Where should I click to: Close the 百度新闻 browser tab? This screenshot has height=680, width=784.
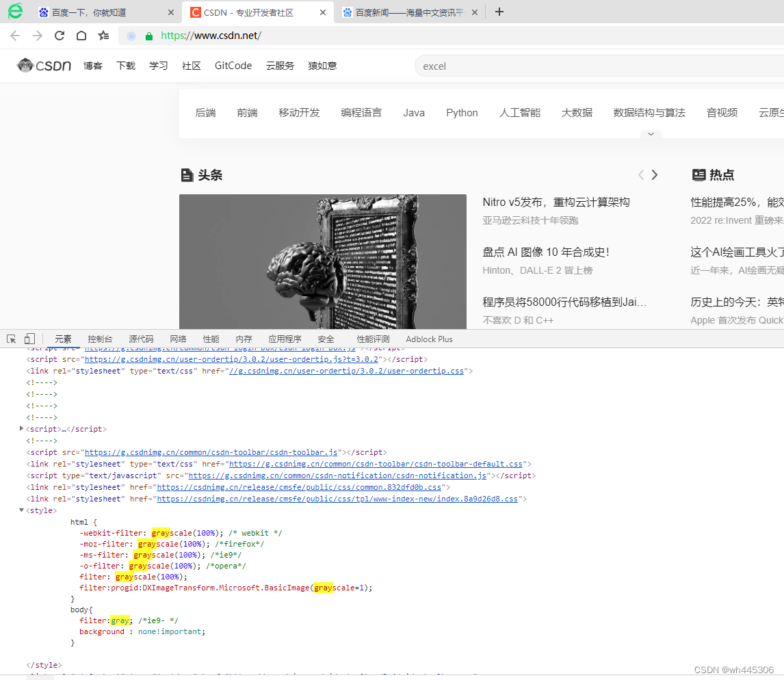[x=475, y=12]
